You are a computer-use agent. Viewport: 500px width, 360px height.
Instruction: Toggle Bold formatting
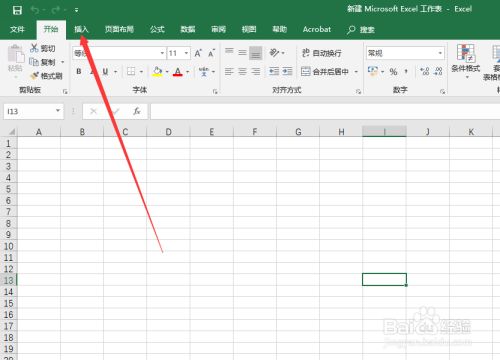[79, 71]
